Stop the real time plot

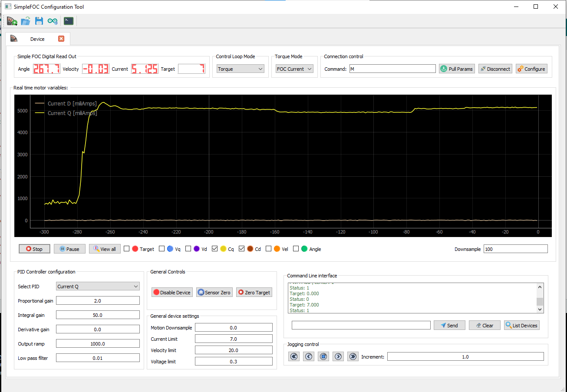34,249
